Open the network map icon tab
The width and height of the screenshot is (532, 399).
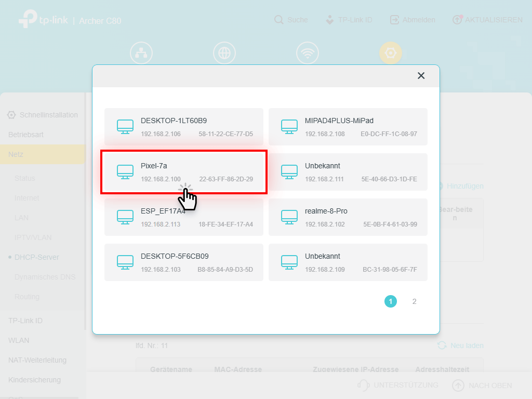pyautogui.click(x=141, y=53)
